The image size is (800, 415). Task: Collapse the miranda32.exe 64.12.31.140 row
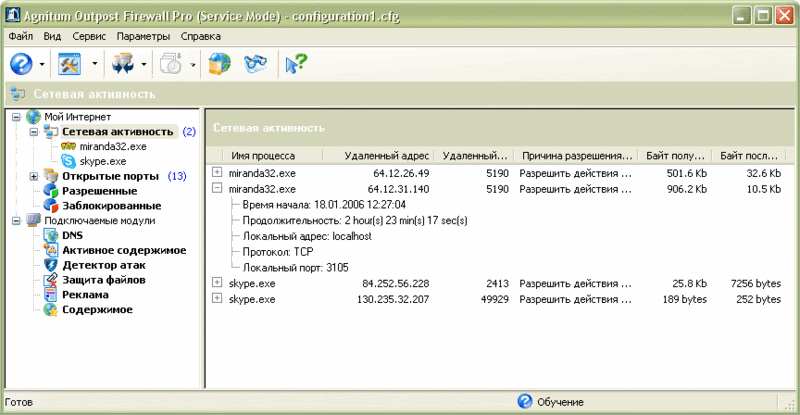[217, 188]
